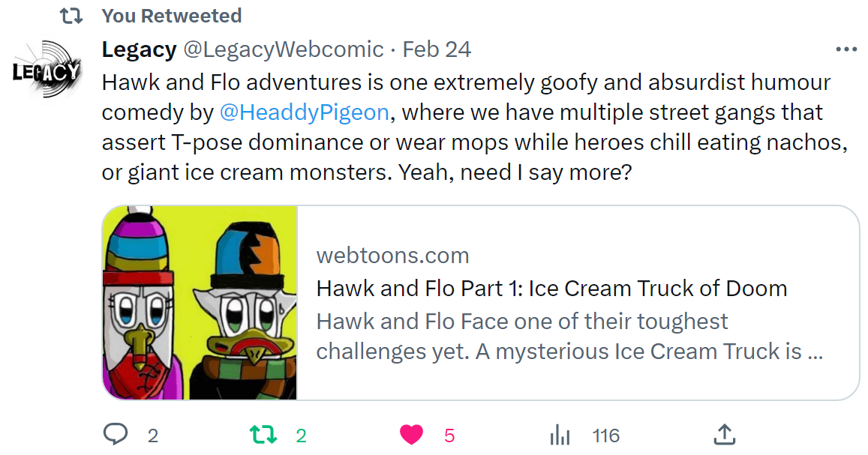Click the webtoons.com domain text
The image size is (868, 455).
click(392, 256)
